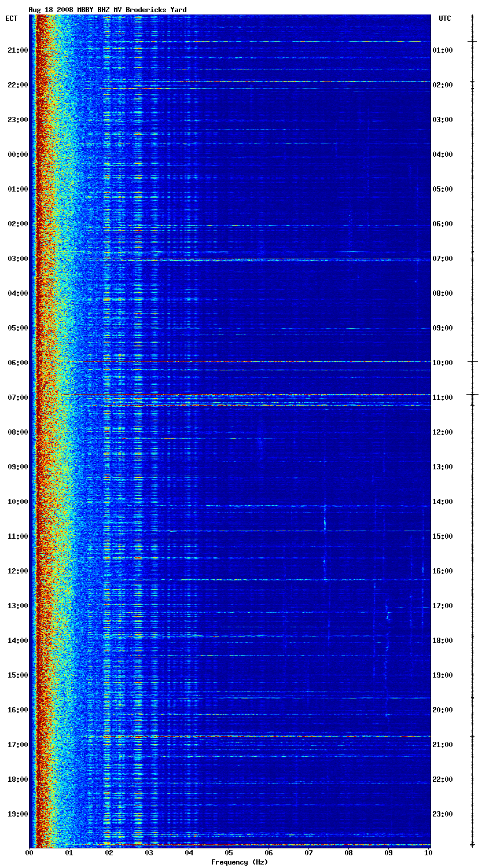Click the 01:00 ECT time label
The height and width of the screenshot is (868, 493).
[18, 189]
